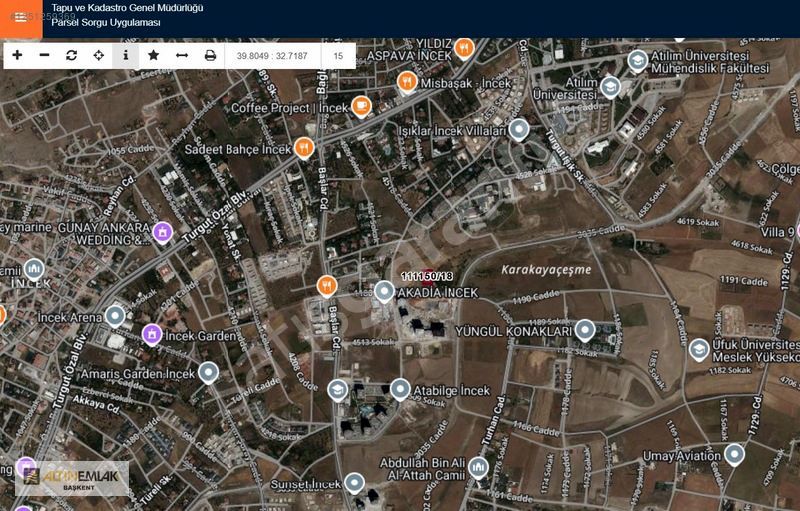Open the hamburger menu button
Image resolution: width=800 pixels, height=511 pixels.
(21, 19)
